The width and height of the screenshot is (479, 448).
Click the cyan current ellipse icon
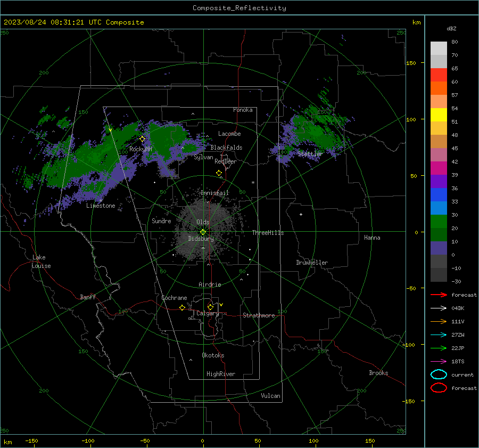[439, 374]
